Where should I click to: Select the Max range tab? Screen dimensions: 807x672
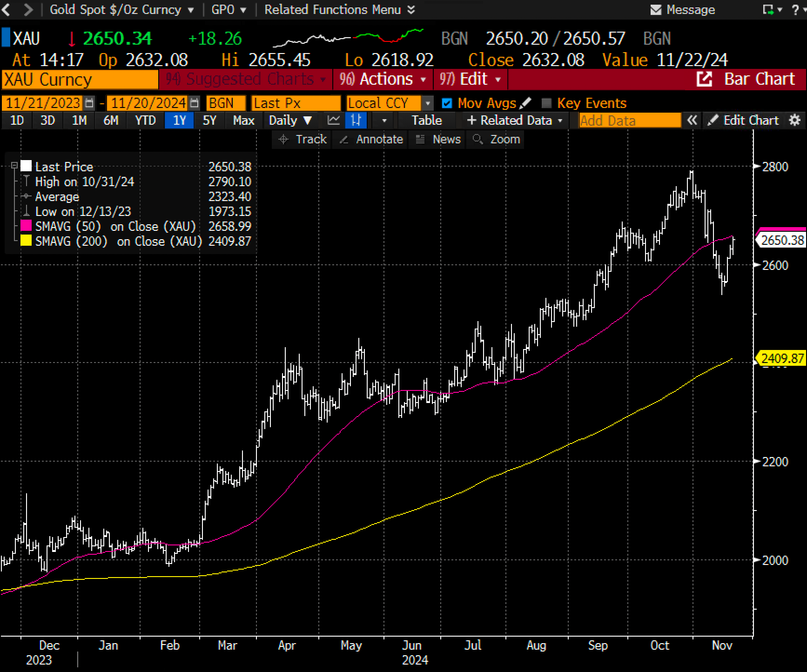[243, 121]
